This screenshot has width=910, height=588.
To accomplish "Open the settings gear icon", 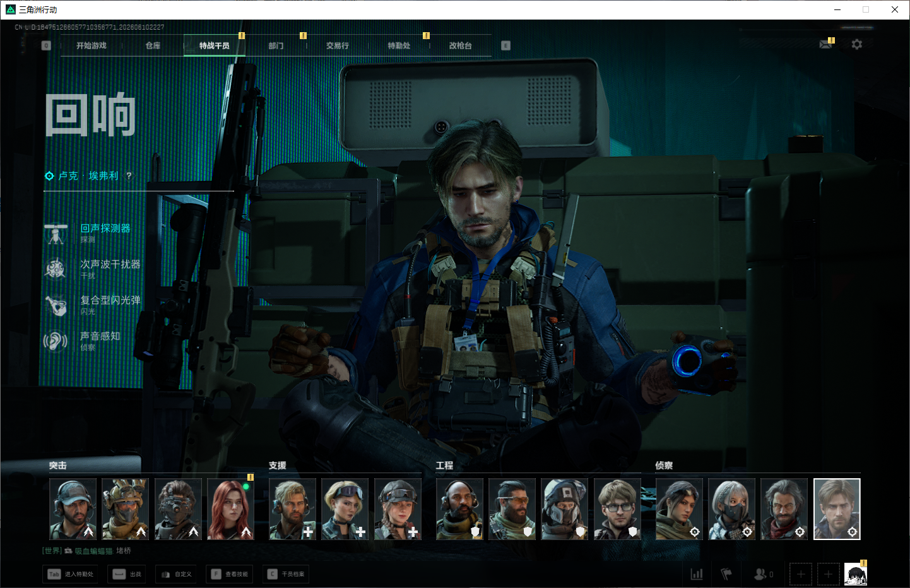I will (856, 44).
